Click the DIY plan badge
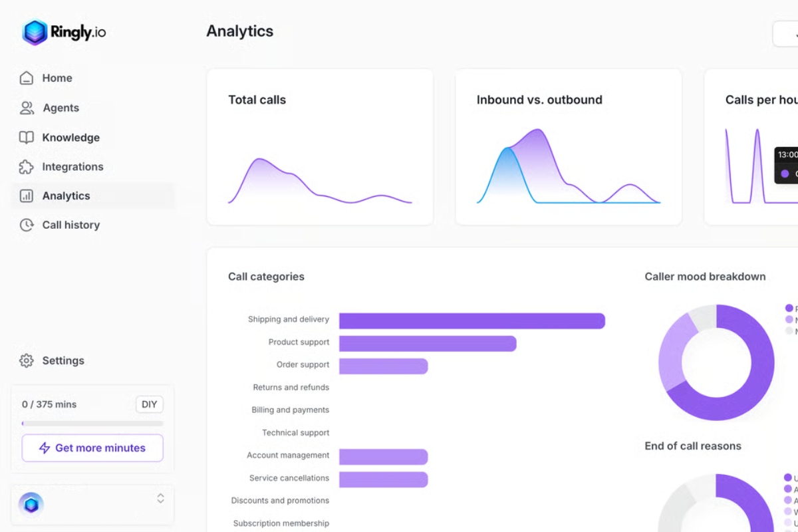 click(x=150, y=404)
